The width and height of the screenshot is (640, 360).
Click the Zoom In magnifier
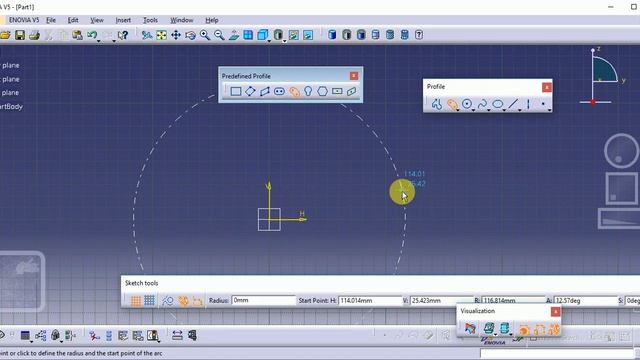click(x=204, y=35)
